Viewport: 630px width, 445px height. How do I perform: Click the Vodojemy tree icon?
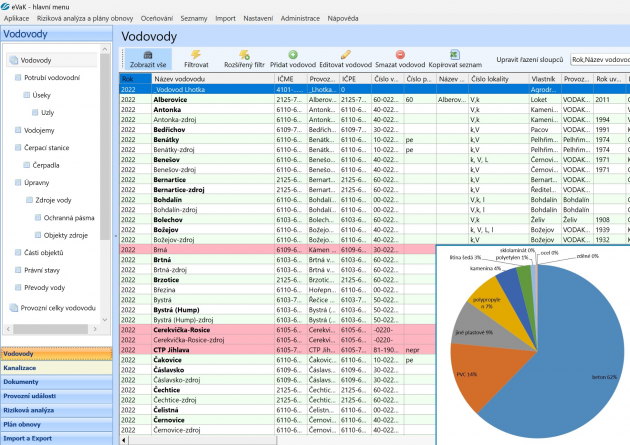point(18,130)
